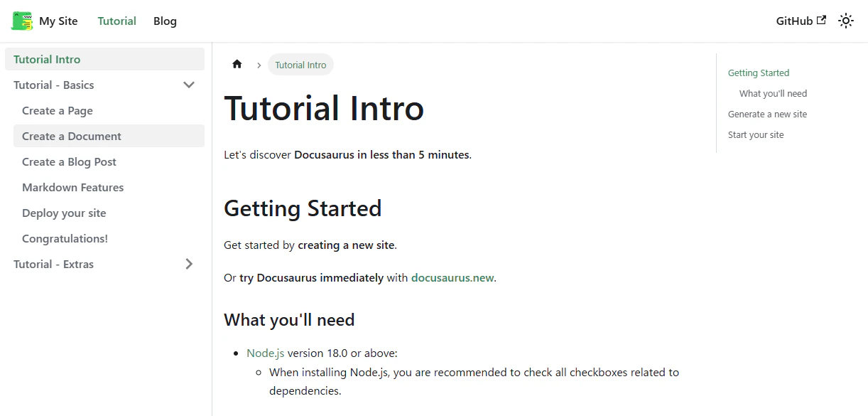Jump to Getting Started in contents
Screen dimensions: 868x416
759,73
